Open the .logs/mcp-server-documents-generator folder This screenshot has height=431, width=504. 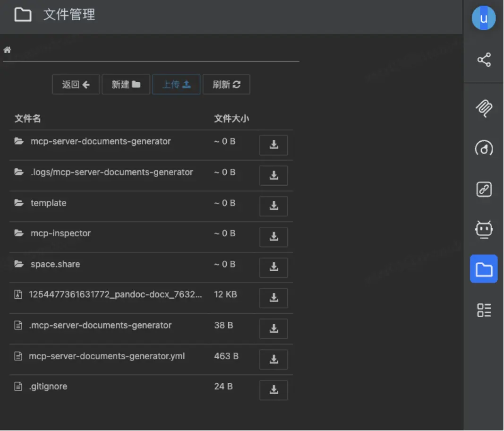[112, 172]
